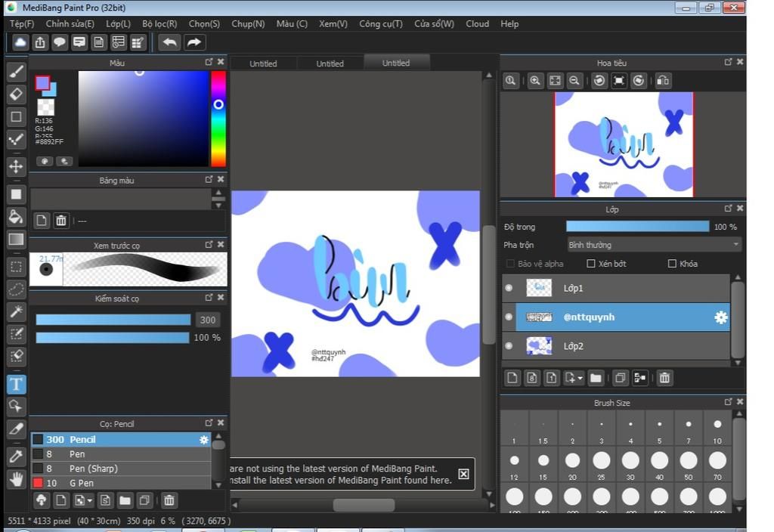Undock the Màu color panel
This screenshot has width=774, height=532.
pyautogui.click(x=209, y=62)
